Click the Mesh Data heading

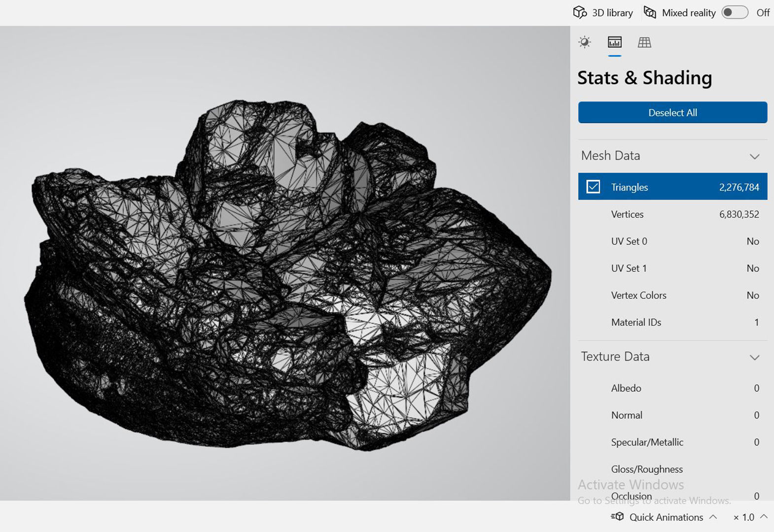610,156
